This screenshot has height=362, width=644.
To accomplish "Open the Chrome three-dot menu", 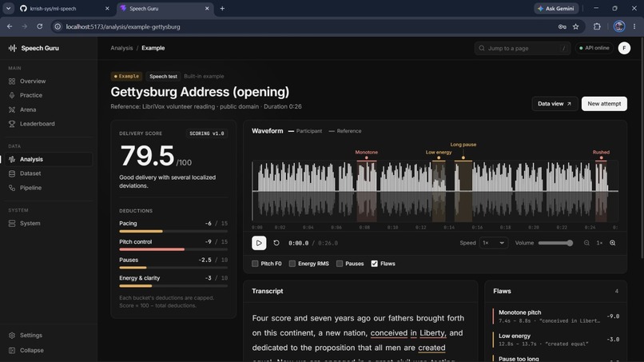I will pyautogui.click(x=634, y=26).
